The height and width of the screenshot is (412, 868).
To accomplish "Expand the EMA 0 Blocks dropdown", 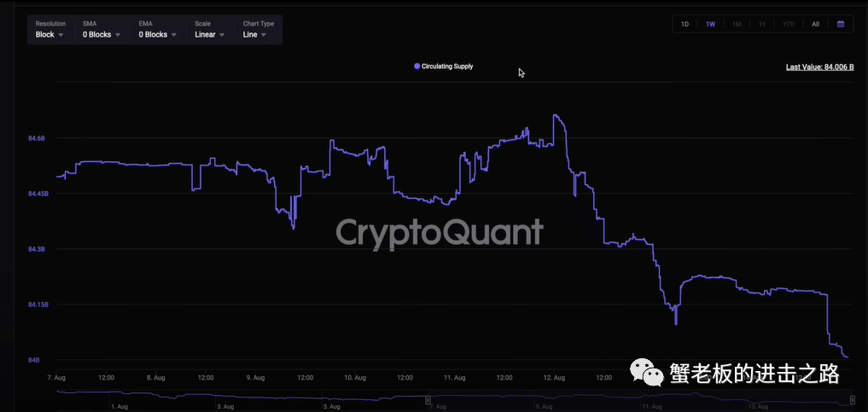I will (157, 35).
